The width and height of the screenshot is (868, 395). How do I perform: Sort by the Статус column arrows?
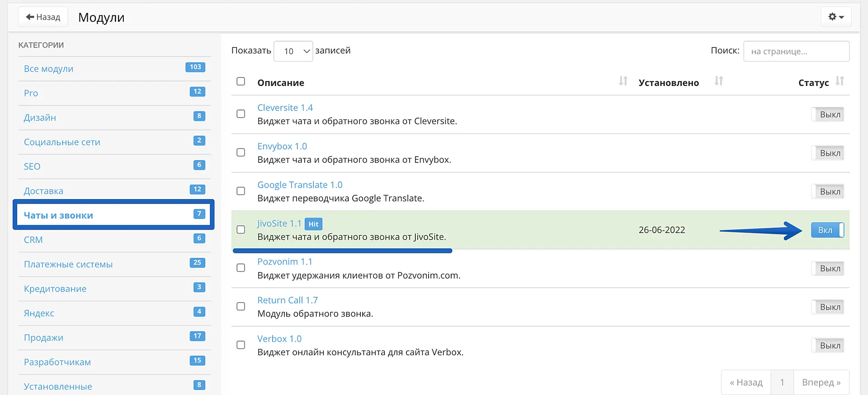pyautogui.click(x=840, y=81)
